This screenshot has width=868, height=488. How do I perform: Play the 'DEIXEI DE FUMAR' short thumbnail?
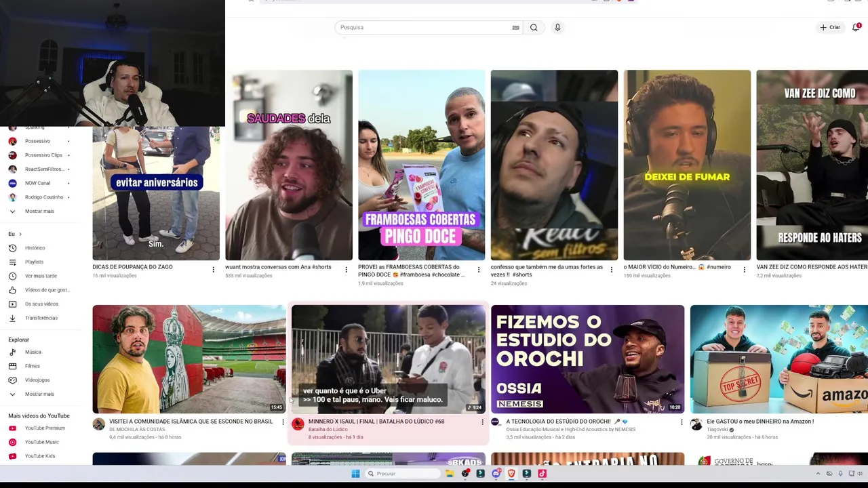687,165
